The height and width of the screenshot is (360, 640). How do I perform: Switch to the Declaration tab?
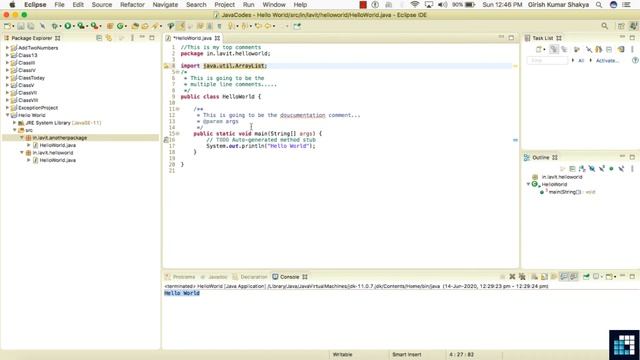point(250,277)
